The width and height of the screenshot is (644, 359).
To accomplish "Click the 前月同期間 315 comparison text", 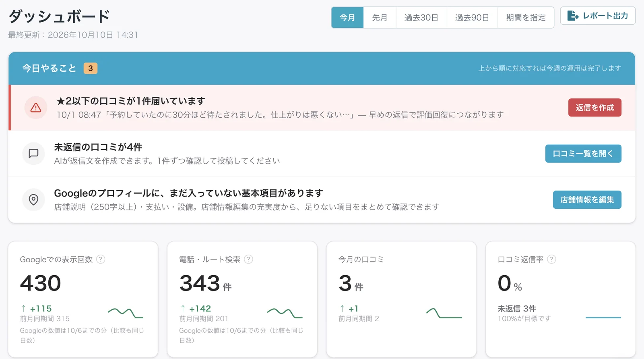I will click(x=45, y=319).
